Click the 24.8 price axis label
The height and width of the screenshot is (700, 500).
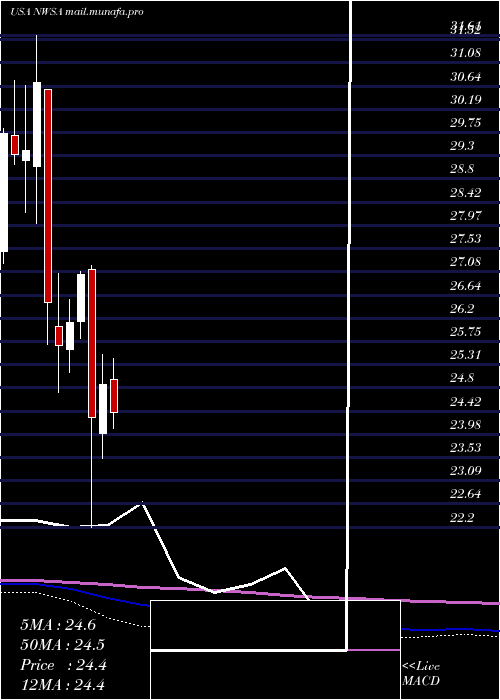pyautogui.click(x=462, y=378)
